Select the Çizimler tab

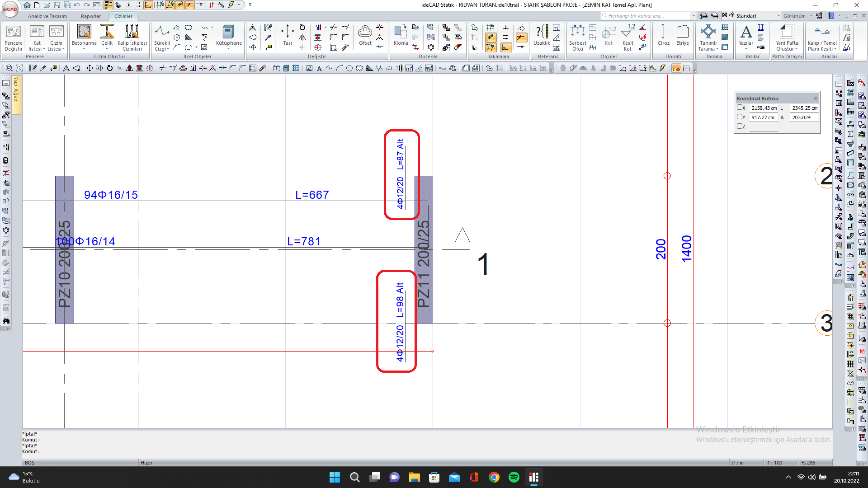tap(123, 16)
